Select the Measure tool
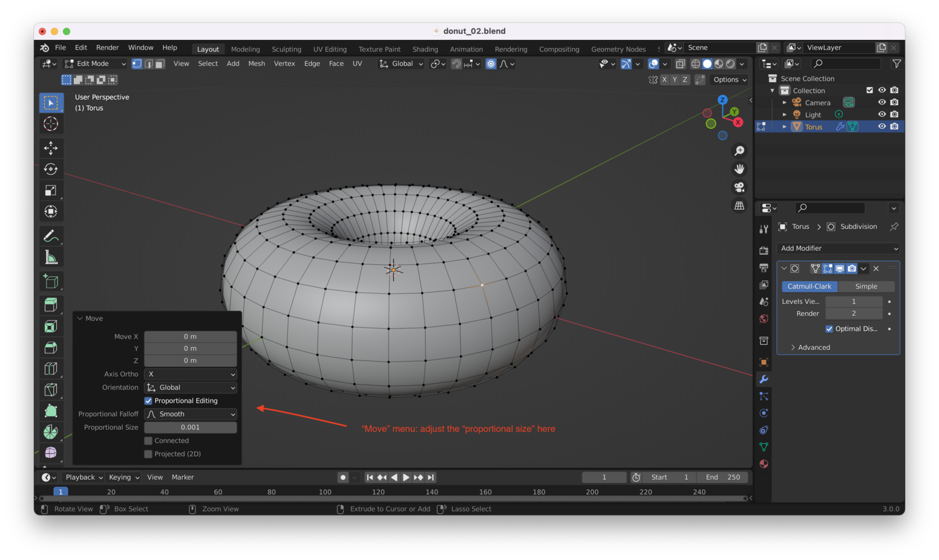The height and width of the screenshot is (560, 939). pyautogui.click(x=51, y=258)
